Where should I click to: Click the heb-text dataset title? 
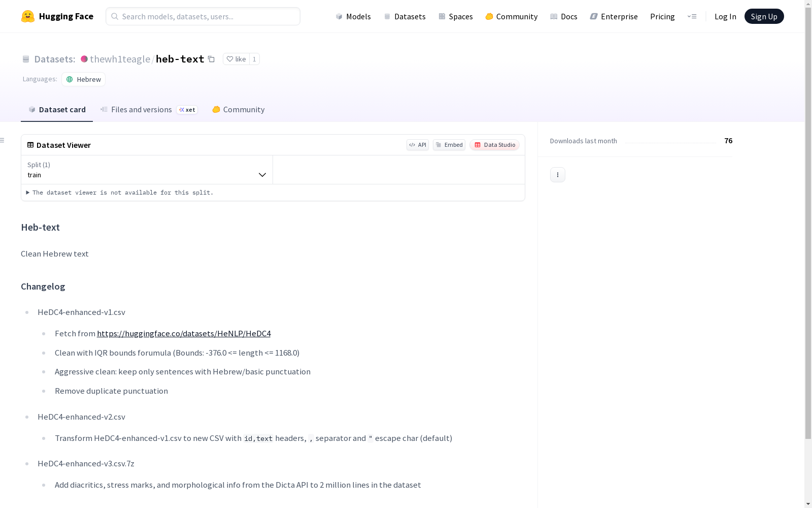180,59
